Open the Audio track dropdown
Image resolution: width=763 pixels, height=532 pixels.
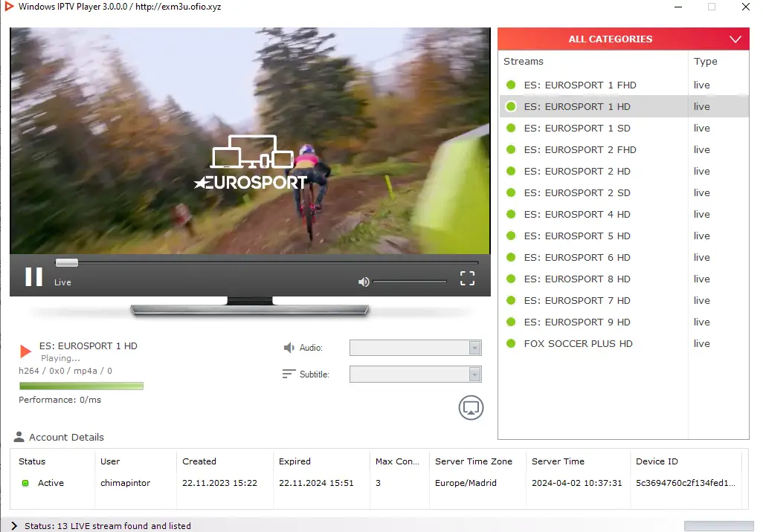(x=416, y=348)
